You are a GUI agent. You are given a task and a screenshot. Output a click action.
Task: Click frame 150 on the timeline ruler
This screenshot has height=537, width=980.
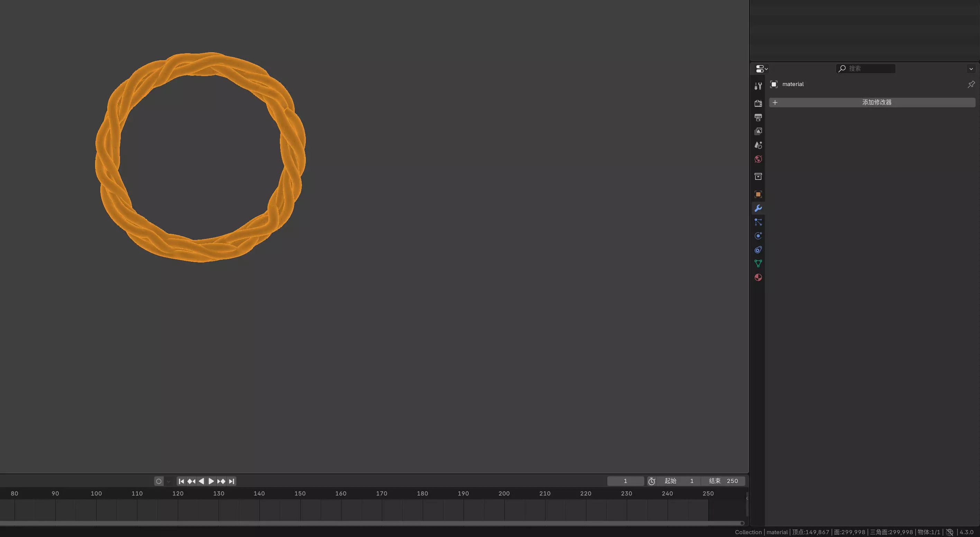tap(300, 493)
